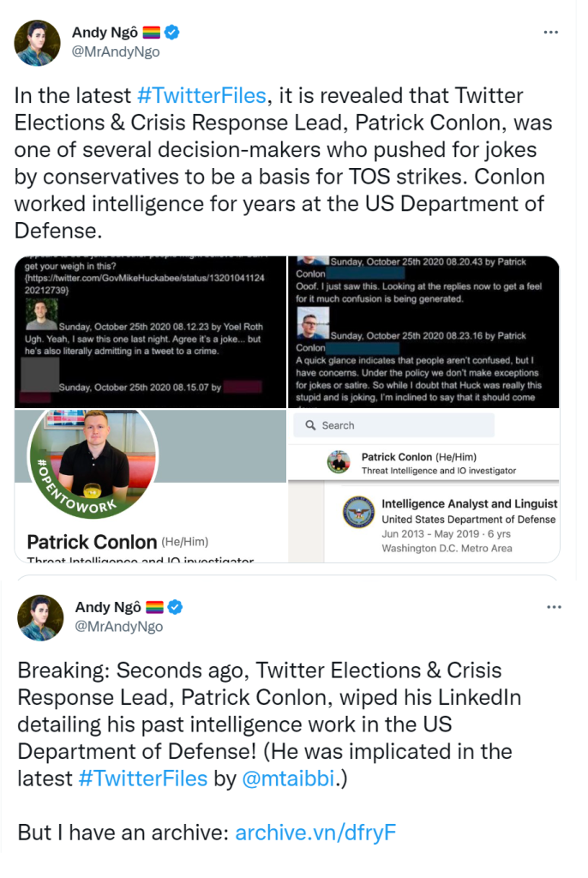Open the top-right Patrick Conlon chat image
Screen dimensions: 588x878
[x=423, y=331]
